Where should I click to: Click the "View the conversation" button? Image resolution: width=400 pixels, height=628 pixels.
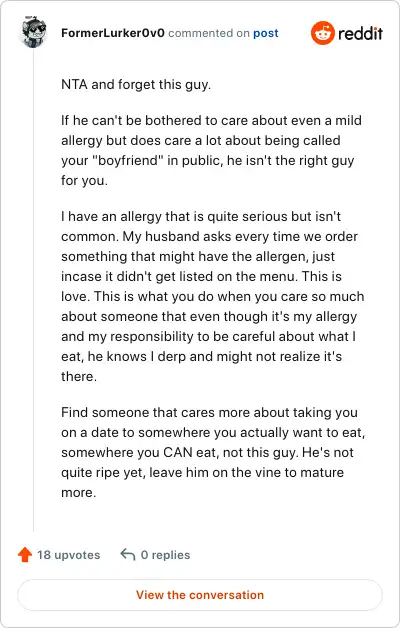pos(200,595)
